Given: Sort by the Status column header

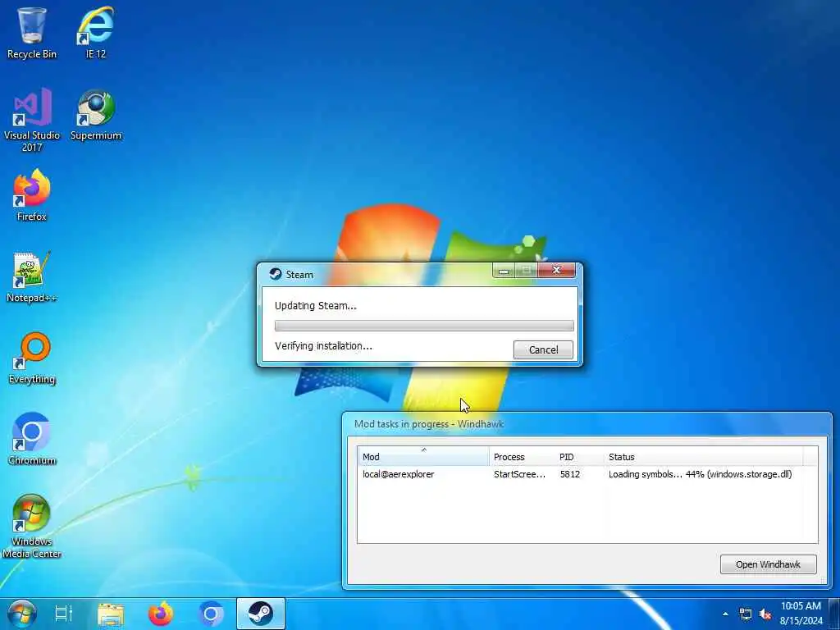Looking at the screenshot, I should pos(703,457).
